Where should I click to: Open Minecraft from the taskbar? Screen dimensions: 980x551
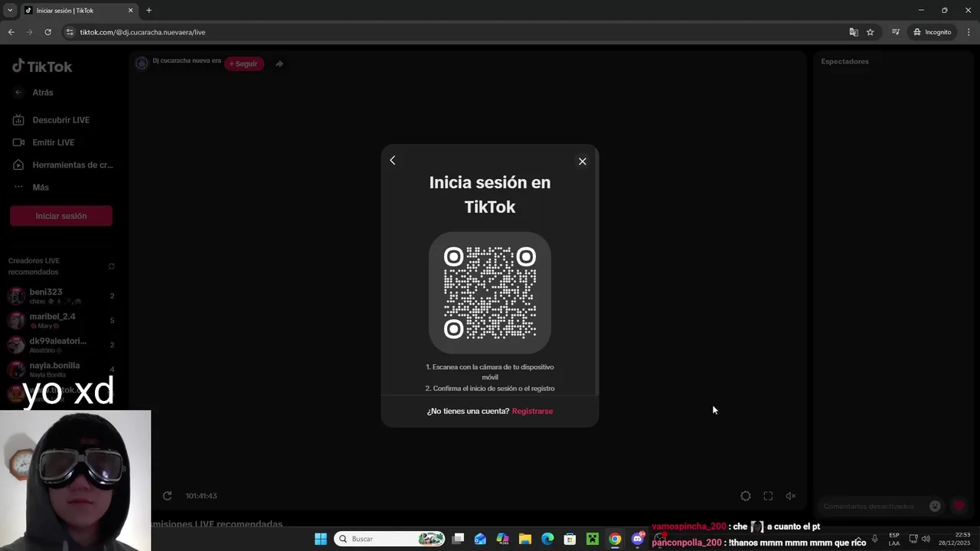point(592,539)
